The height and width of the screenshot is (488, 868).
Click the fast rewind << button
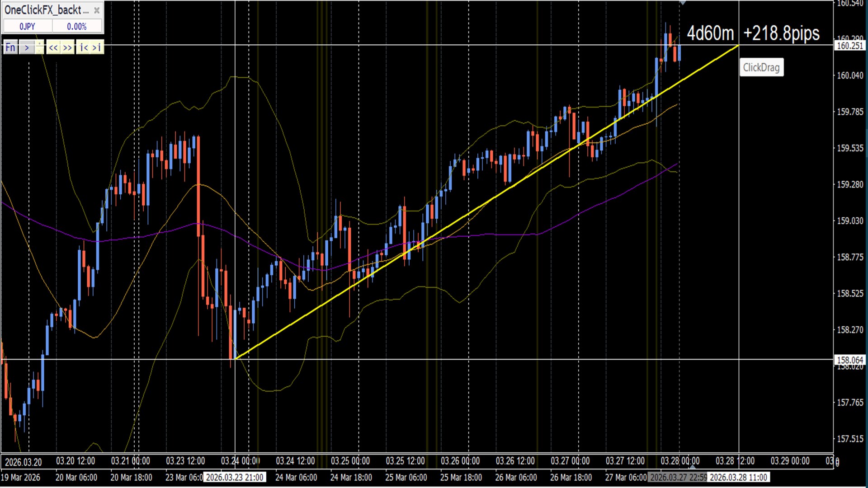[53, 47]
